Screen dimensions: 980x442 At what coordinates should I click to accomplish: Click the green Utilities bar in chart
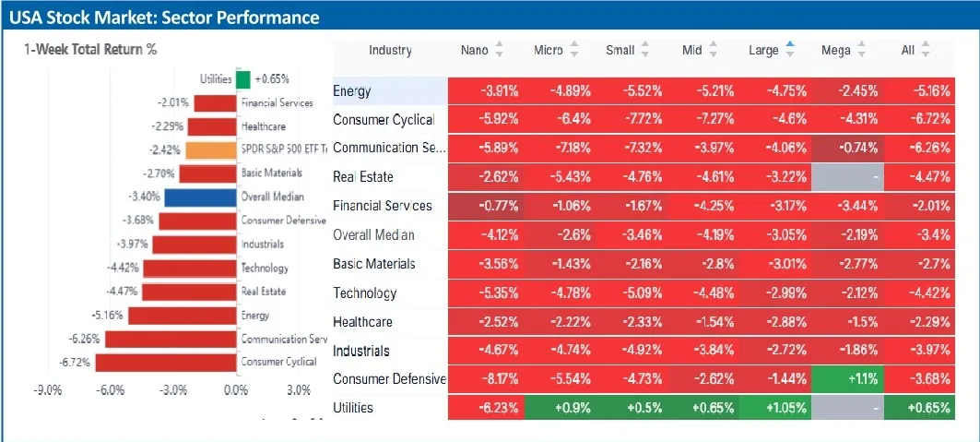[243, 79]
